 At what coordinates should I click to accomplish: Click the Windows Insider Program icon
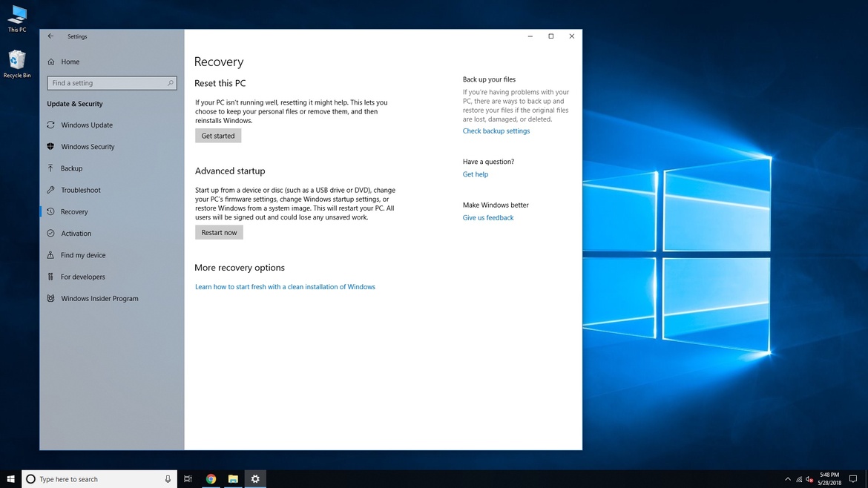click(x=50, y=298)
